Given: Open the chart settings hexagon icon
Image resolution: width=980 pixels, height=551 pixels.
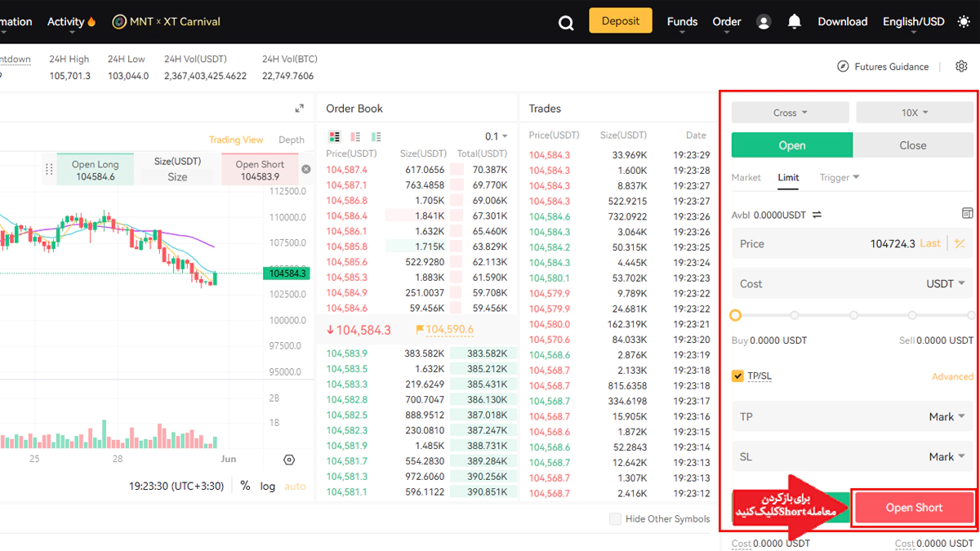Looking at the screenshot, I should [289, 460].
